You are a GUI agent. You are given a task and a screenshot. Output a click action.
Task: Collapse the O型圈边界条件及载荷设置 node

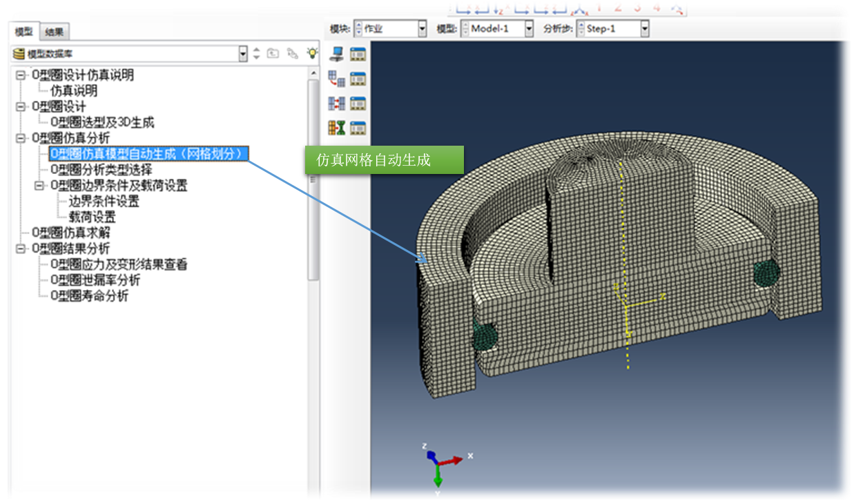click(39, 186)
